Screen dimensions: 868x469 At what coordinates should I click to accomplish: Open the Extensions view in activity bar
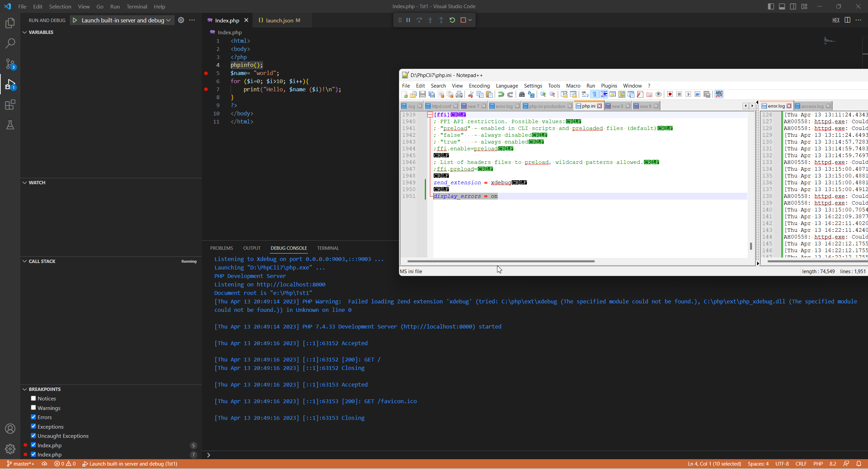click(10, 105)
